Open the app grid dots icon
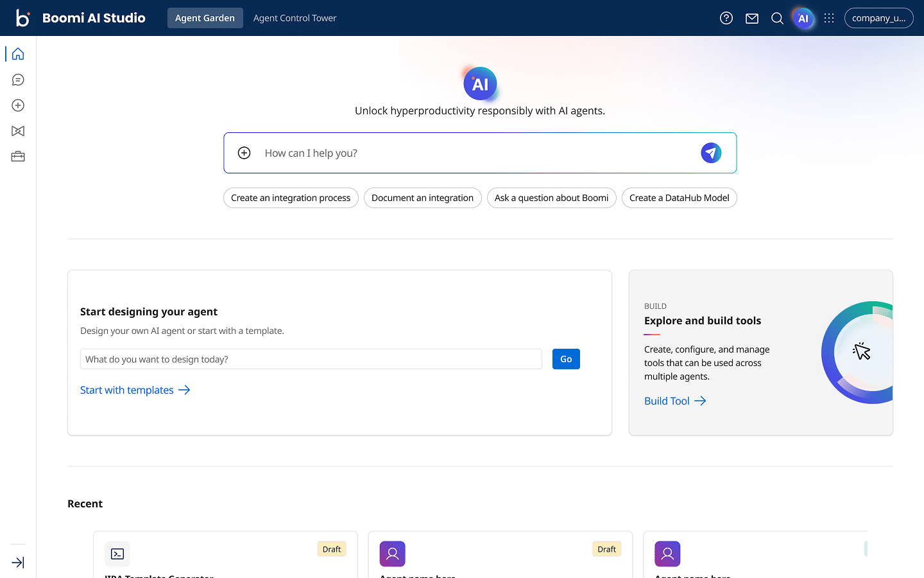The height and width of the screenshot is (578, 924). (x=829, y=18)
